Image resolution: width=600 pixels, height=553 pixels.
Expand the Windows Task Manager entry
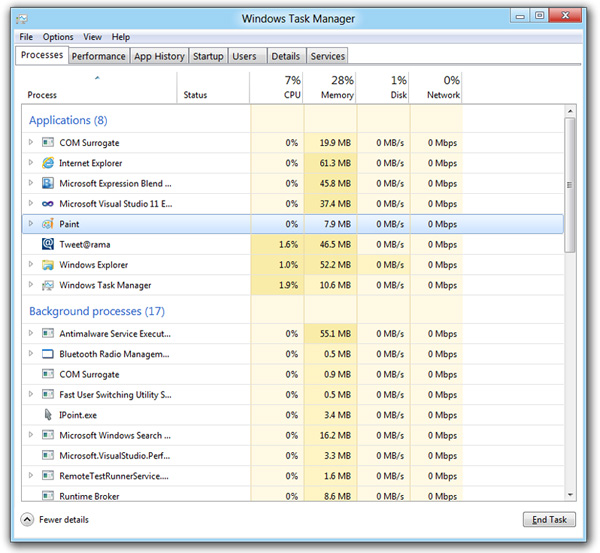point(31,284)
